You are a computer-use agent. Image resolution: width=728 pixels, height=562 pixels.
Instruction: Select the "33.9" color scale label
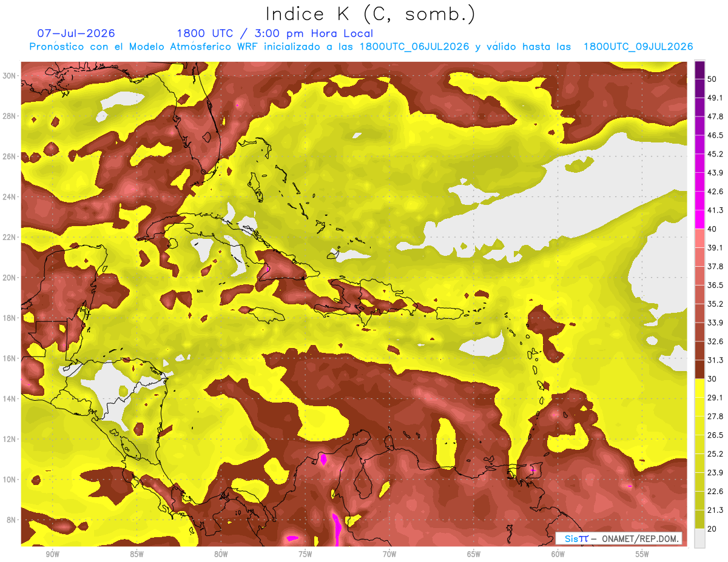[x=715, y=323]
